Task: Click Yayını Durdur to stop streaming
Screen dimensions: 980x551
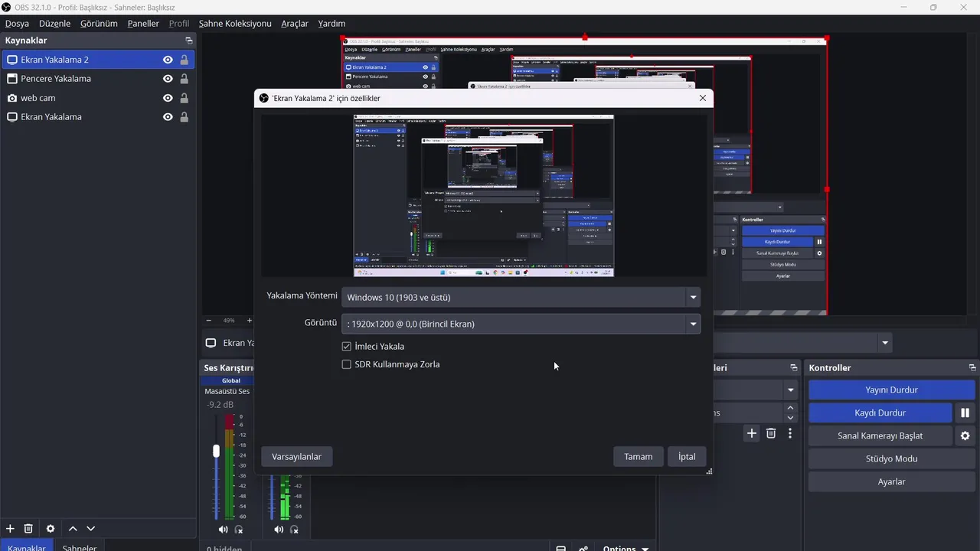Action: [x=891, y=390]
